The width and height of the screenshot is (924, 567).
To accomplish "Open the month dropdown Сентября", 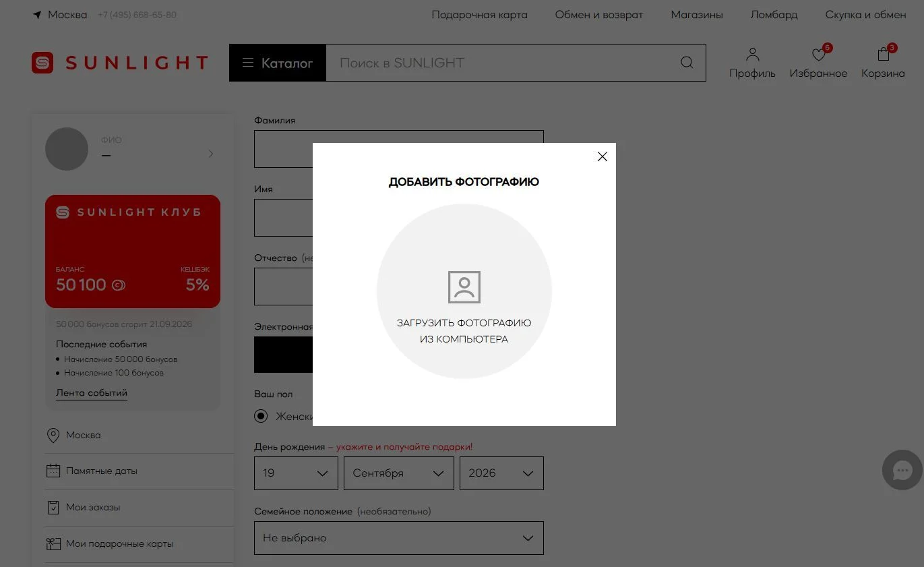I will coord(399,473).
